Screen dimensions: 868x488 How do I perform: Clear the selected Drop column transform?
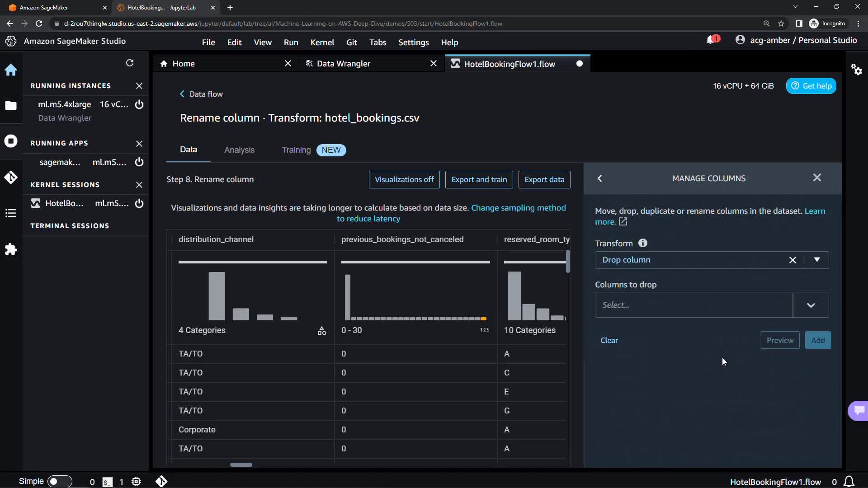[x=793, y=260]
